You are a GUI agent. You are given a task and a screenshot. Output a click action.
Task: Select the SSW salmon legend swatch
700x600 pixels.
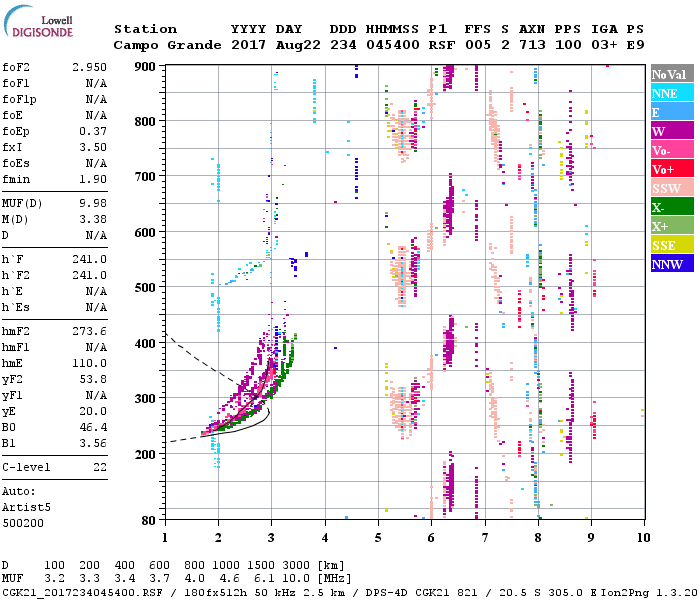click(x=672, y=188)
